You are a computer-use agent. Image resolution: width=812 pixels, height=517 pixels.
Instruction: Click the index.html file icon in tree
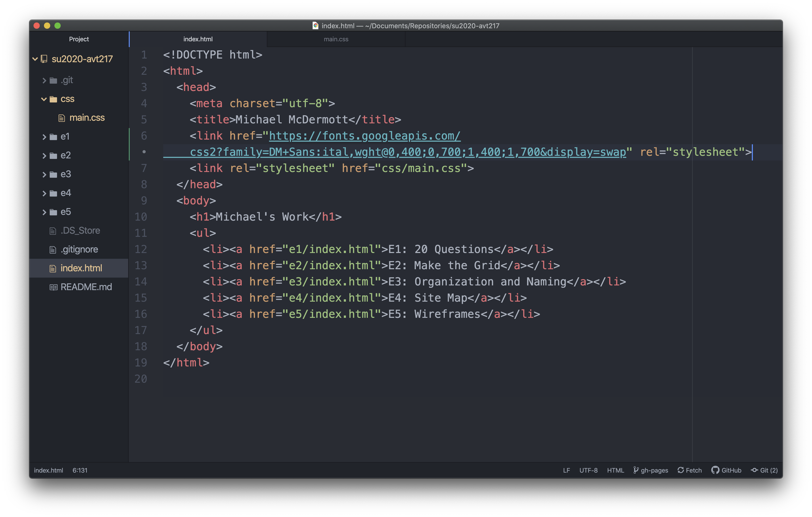click(53, 268)
